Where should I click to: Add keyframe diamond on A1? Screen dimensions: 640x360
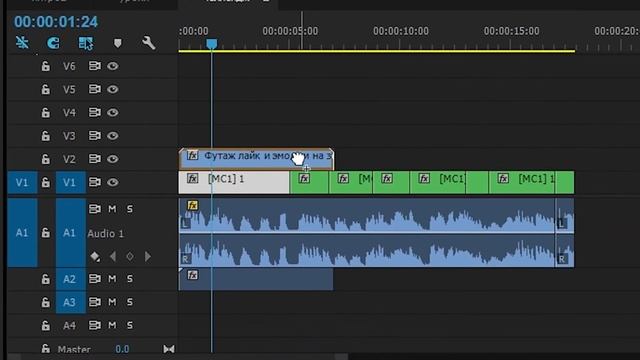(130, 257)
